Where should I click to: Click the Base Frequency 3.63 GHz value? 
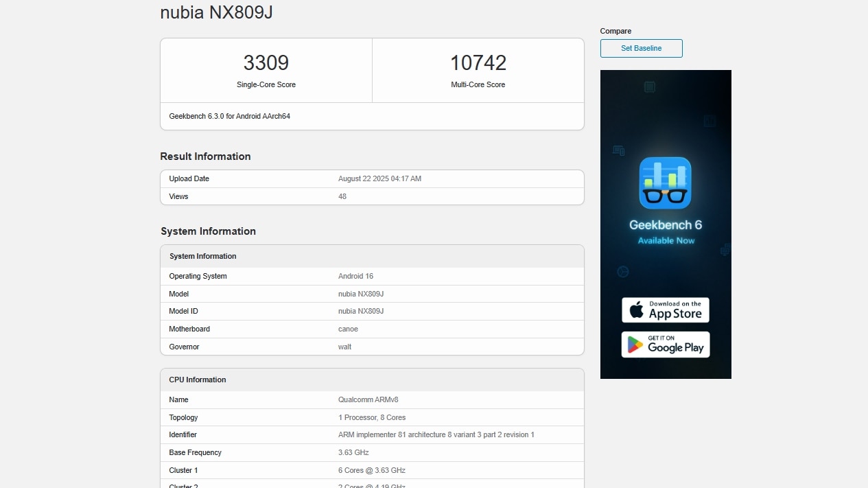coord(353,453)
